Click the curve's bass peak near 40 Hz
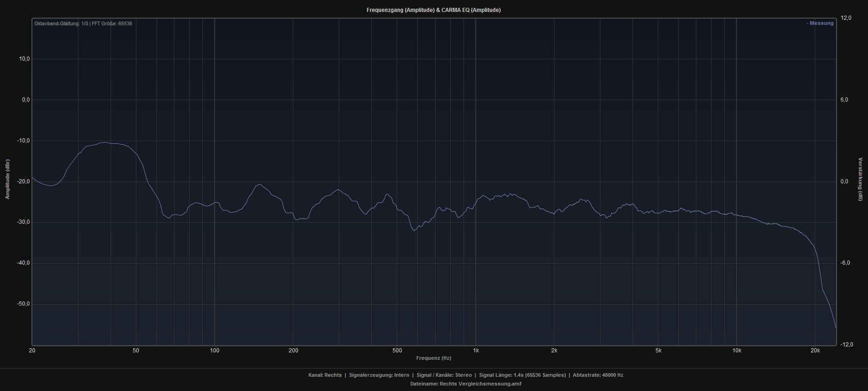Image resolution: width=868 pixels, height=391 pixels. [105, 142]
